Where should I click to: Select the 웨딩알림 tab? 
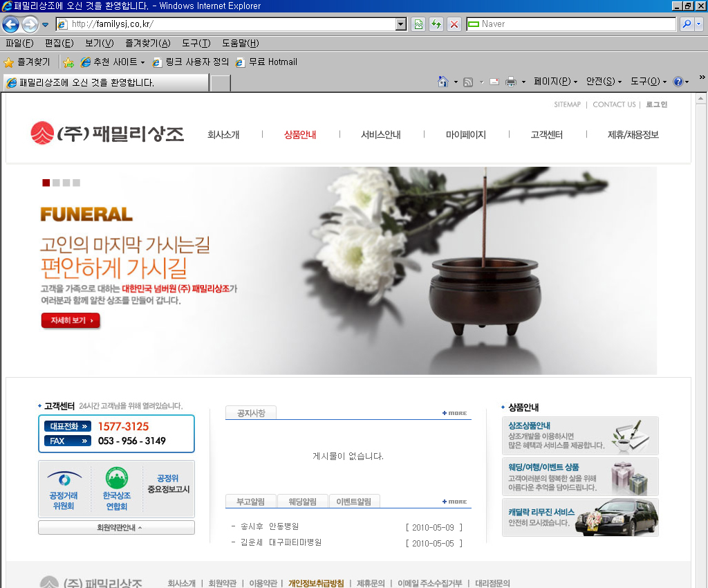pyautogui.click(x=303, y=502)
